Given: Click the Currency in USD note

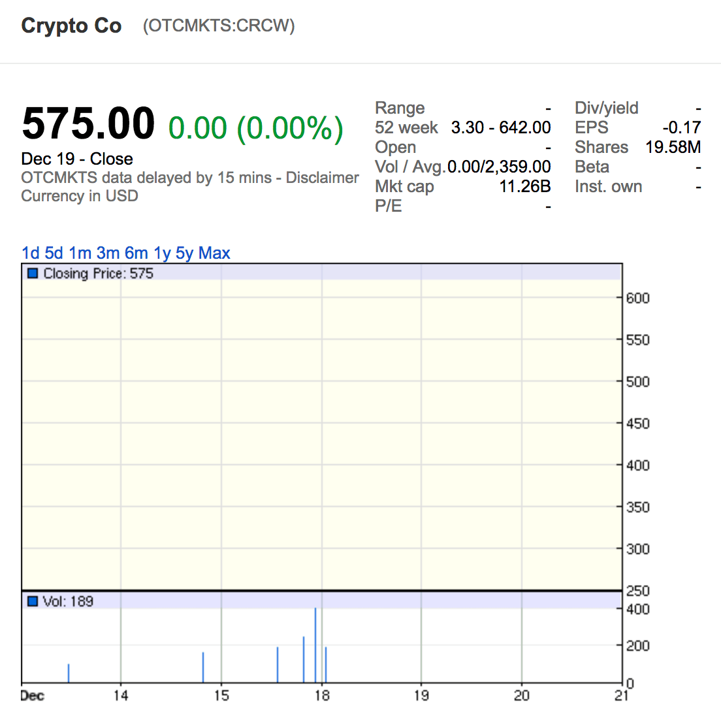Looking at the screenshot, I should point(80,196).
